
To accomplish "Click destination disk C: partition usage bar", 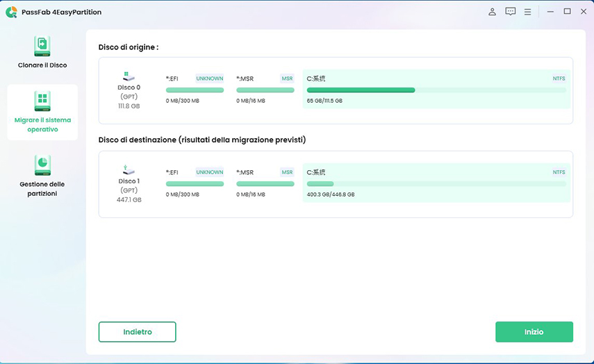I will [x=436, y=184].
